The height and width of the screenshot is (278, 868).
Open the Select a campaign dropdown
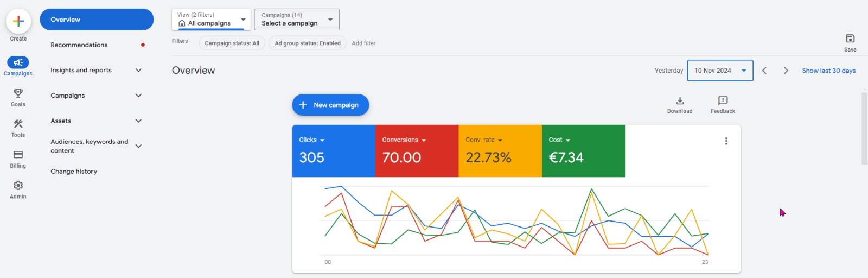[297, 20]
